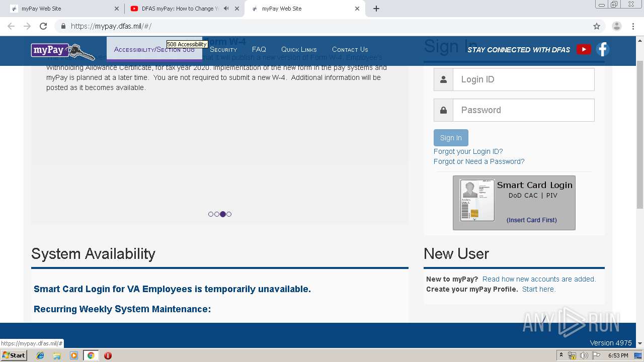644x362 pixels.
Task: Click Forgot your Login ID? link
Action: coord(468,151)
